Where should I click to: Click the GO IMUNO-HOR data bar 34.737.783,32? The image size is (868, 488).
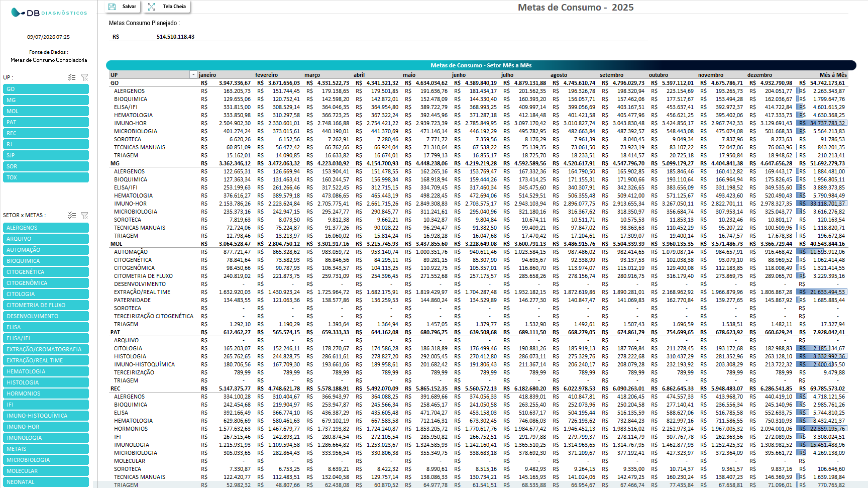point(821,123)
